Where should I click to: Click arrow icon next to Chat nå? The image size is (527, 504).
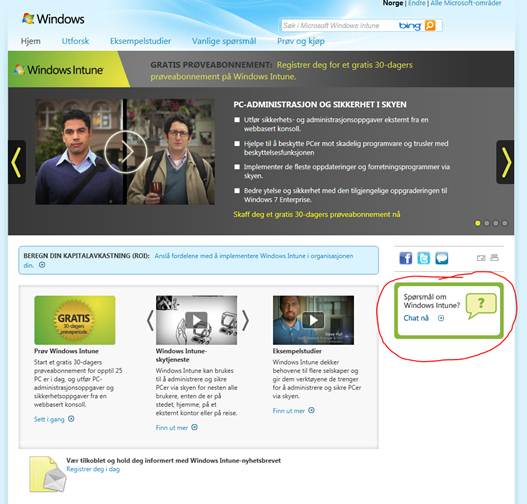[441, 318]
